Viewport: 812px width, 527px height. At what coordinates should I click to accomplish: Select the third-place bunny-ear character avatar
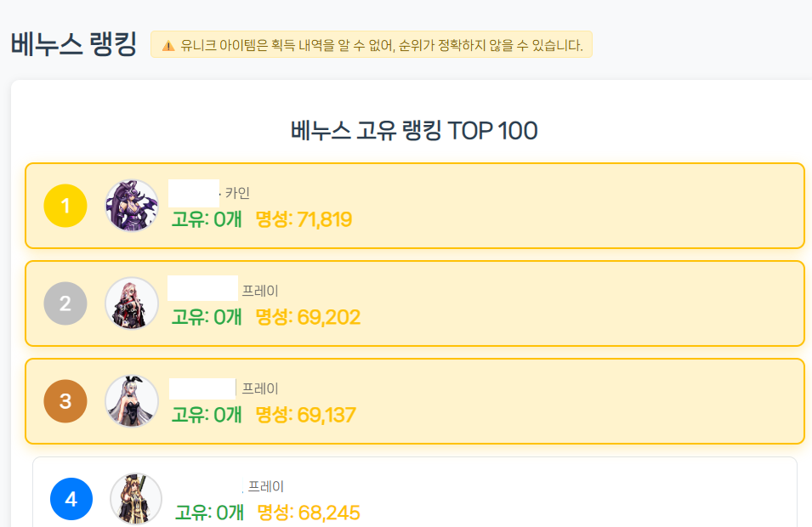[132, 401]
